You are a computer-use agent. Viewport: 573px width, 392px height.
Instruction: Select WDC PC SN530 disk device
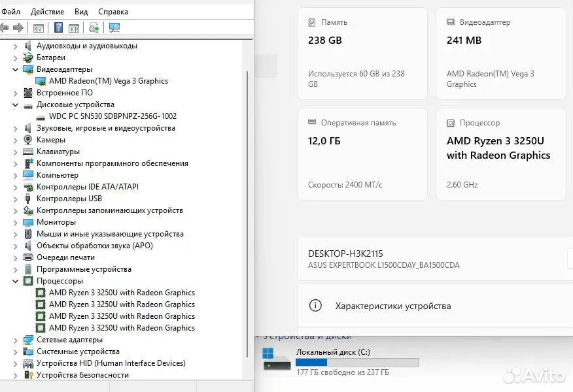[113, 116]
